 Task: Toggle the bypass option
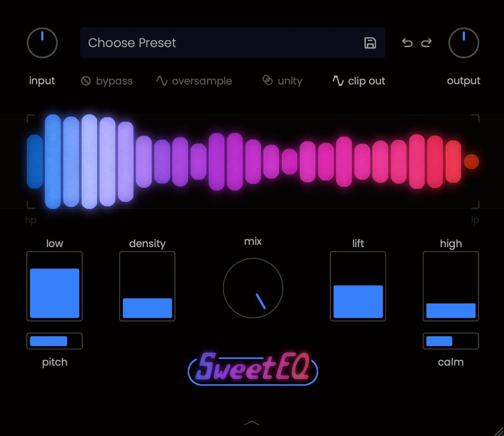point(107,81)
